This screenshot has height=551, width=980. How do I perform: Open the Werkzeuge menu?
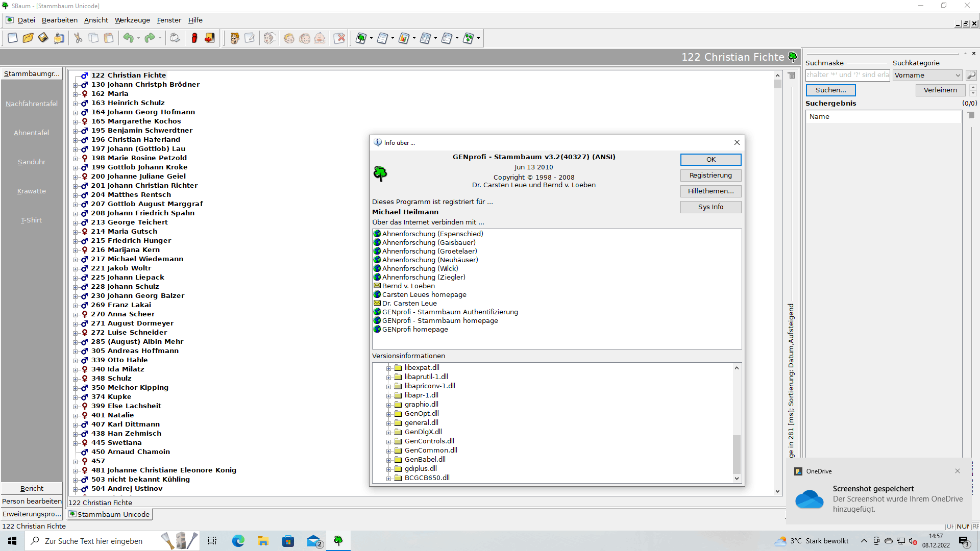(x=132, y=20)
